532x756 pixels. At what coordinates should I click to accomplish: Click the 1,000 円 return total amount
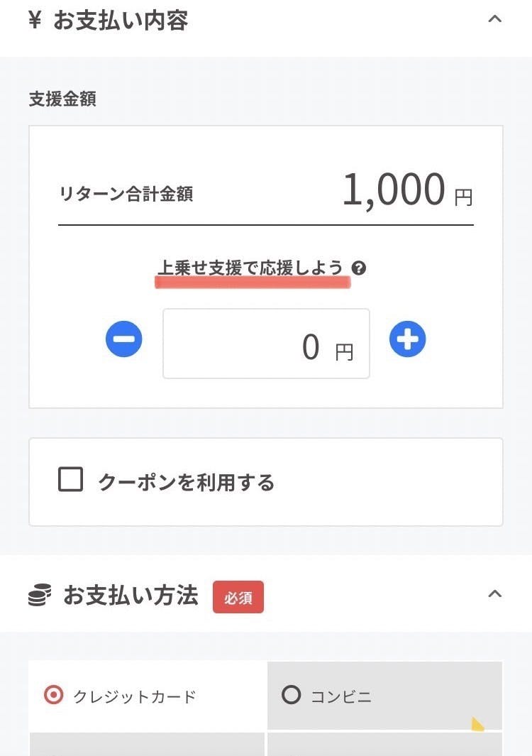click(x=406, y=191)
